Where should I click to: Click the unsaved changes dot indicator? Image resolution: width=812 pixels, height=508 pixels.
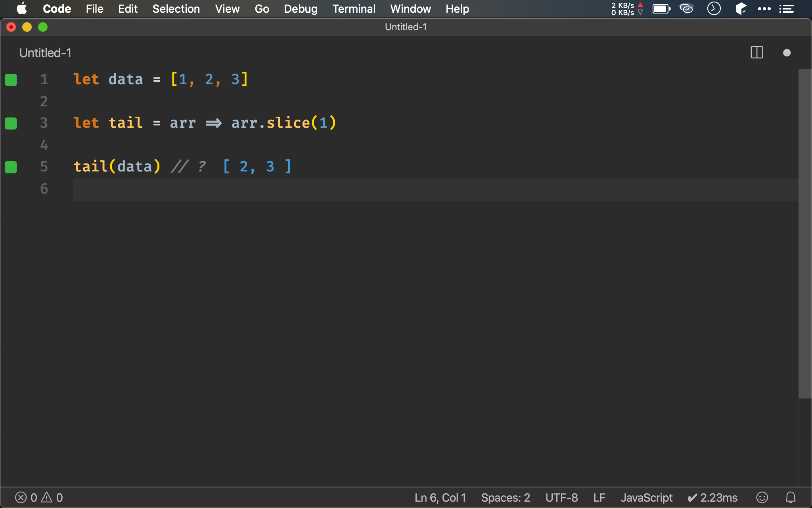[787, 52]
